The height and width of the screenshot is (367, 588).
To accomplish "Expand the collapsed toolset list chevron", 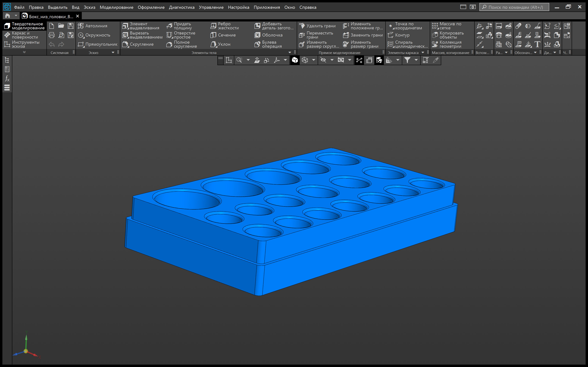I will click(24, 52).
